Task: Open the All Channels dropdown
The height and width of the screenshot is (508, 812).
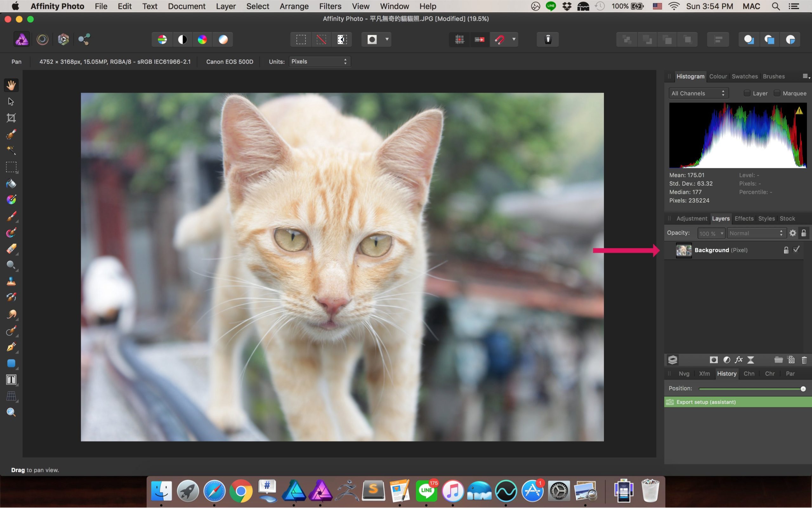Action: point(698,93)
